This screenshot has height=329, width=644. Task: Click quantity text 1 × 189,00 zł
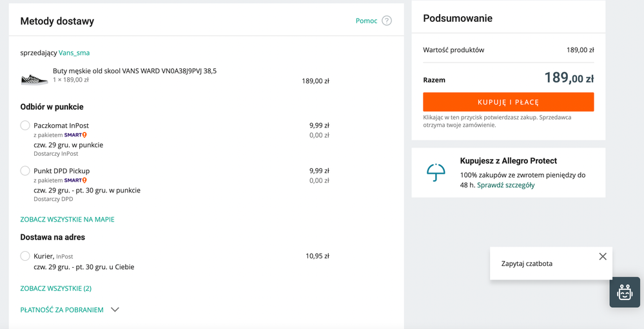71,80
